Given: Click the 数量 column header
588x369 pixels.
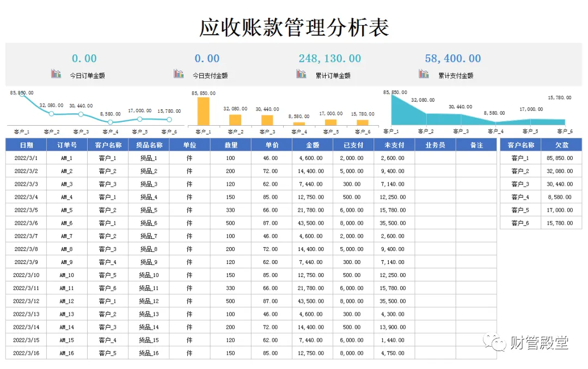Looking at the screenshot, I should (x=231, y=145).
